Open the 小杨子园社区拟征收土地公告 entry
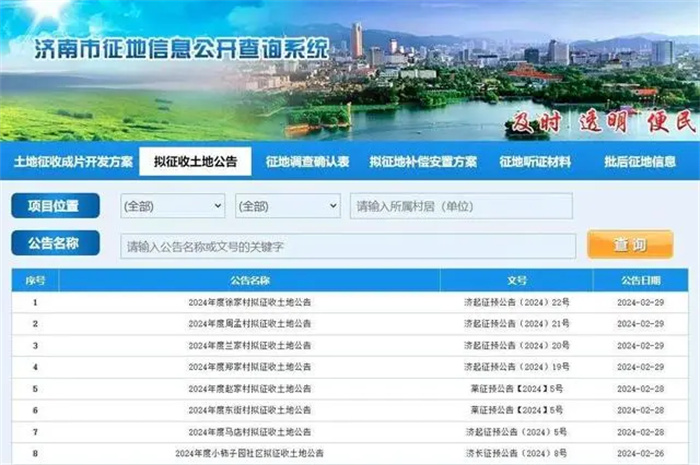 [x=250, y=453]
